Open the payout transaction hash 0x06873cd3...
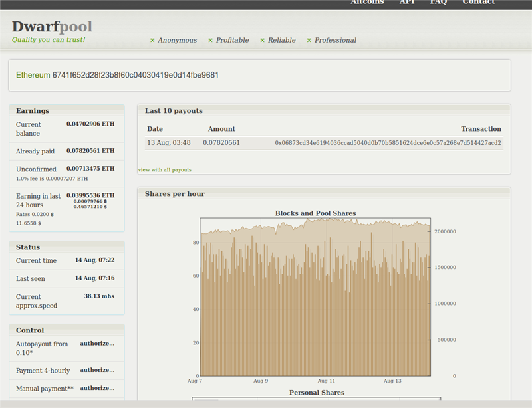 pyautogui.click(x=388, y=143)
